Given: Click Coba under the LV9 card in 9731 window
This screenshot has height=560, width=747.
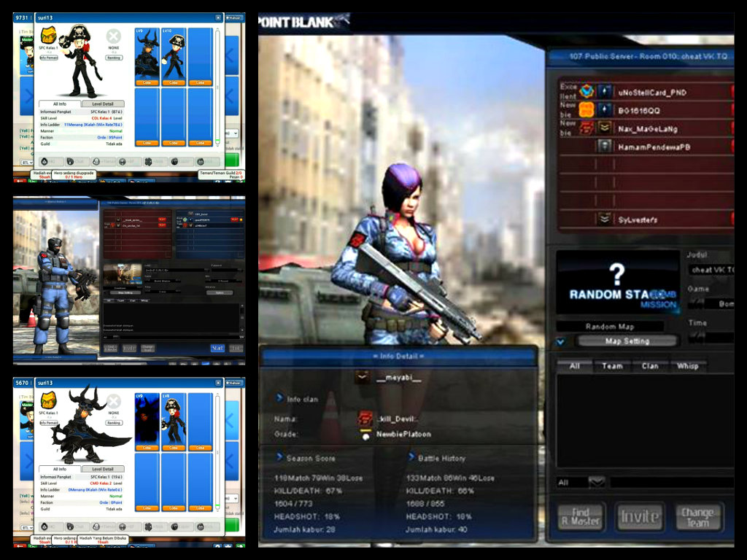Looking at the screenshot, I should (x=147, y=83).
